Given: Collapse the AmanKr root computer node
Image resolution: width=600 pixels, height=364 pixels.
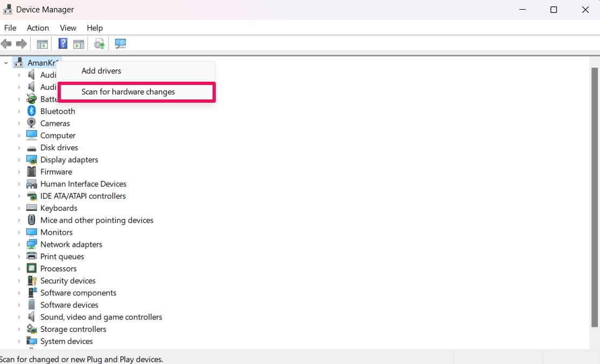Looking at the screenshot, I should pyautogui.click(x=6, y=63).
